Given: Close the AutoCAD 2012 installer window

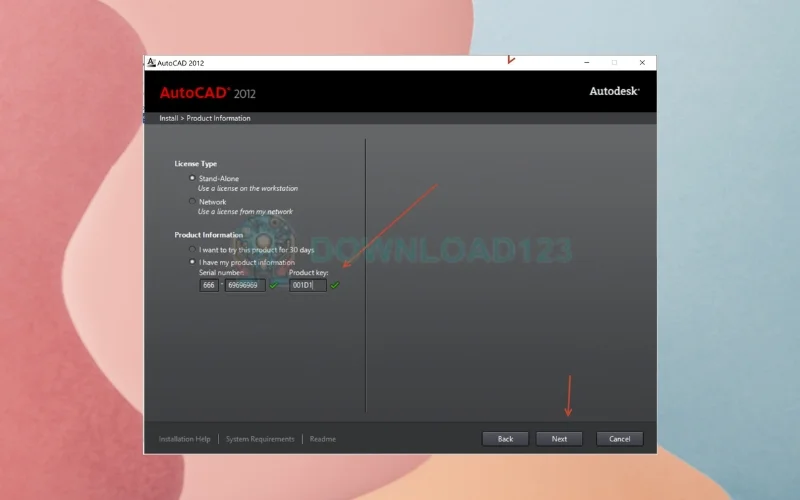Looking at the screenshot, I should 642,62.
